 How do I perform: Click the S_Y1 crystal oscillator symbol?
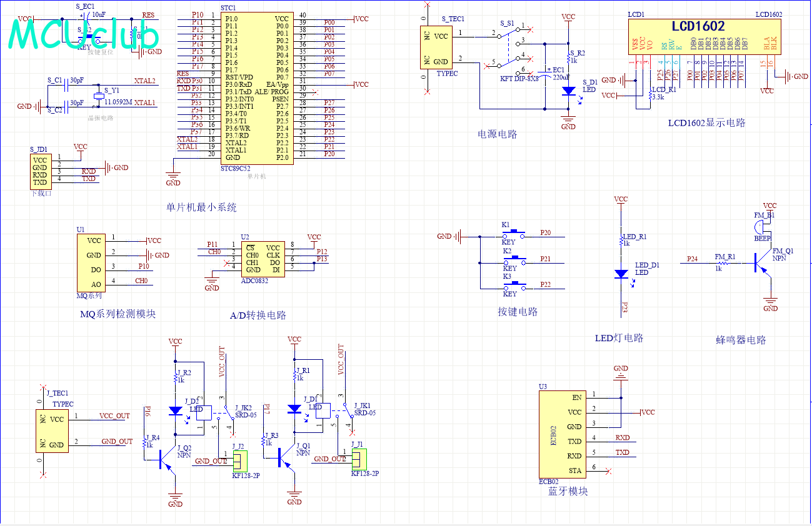click(98, 96)
